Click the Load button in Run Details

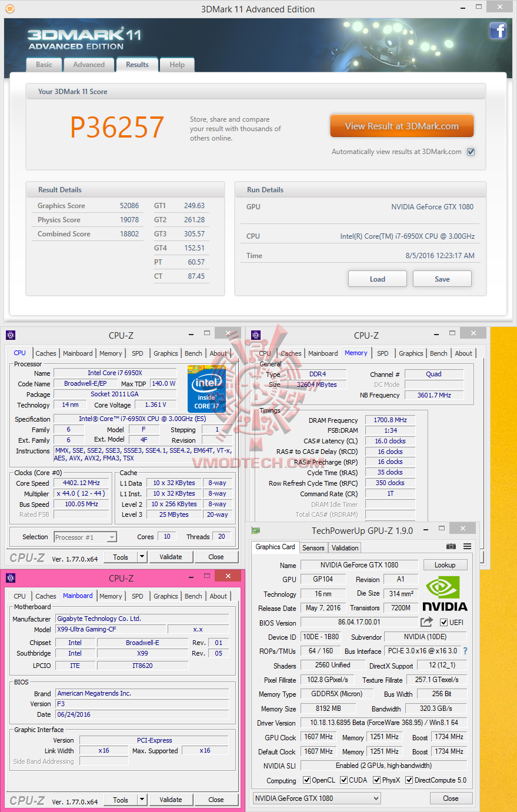pos(378,279)
